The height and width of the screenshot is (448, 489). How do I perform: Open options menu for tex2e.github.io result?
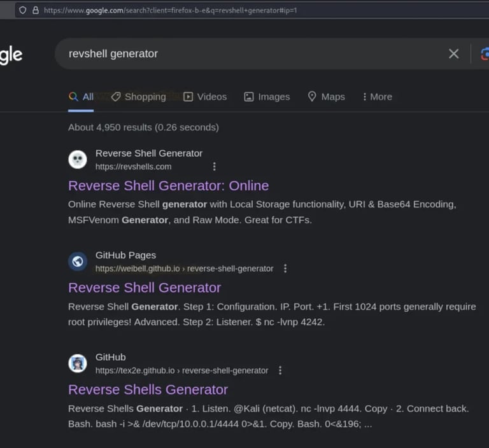[x=280, y=371]
